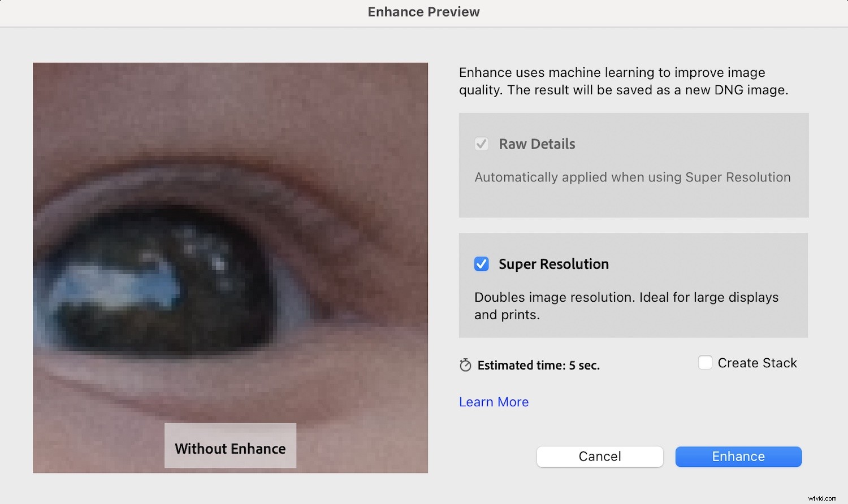The height and width of the screenshot is (504, 848).
Task: Click the Doubles image resolution description text
Action: (x=626, y=306)
